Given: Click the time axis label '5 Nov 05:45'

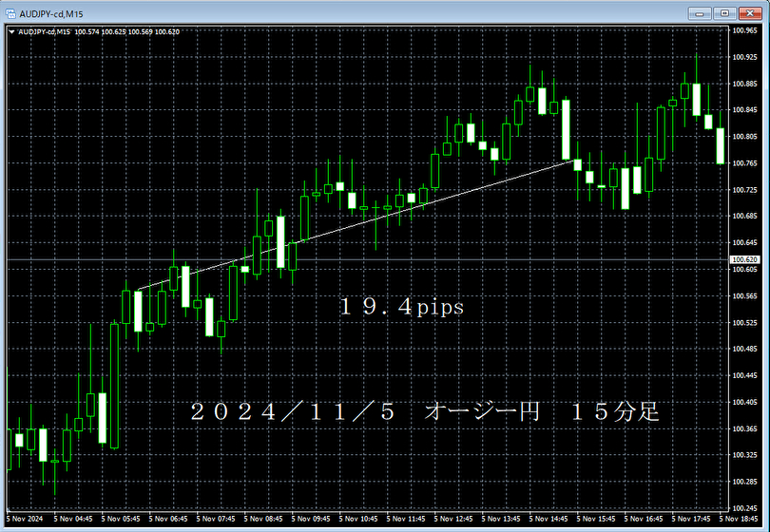Looking at the screenshot, I should [x=121, y=519].
